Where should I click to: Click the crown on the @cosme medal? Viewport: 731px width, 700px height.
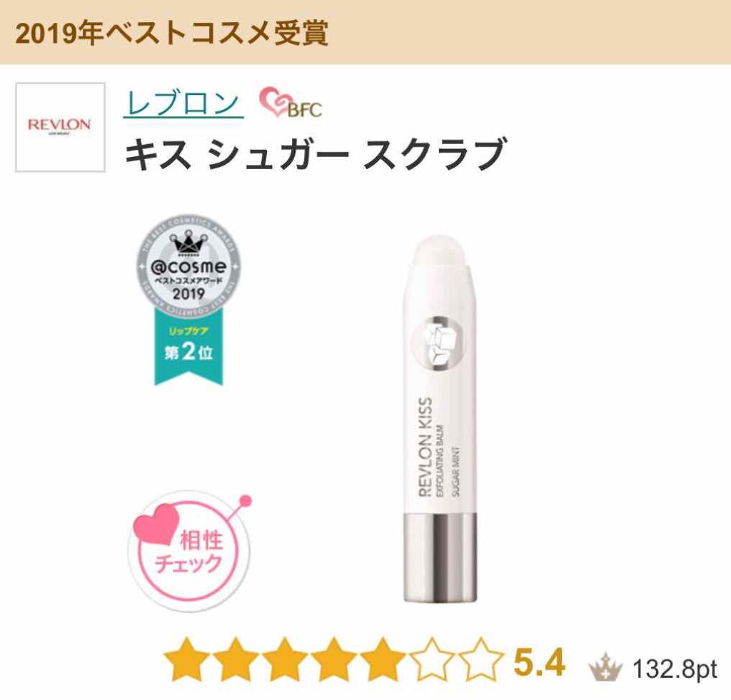coord(188,243)
